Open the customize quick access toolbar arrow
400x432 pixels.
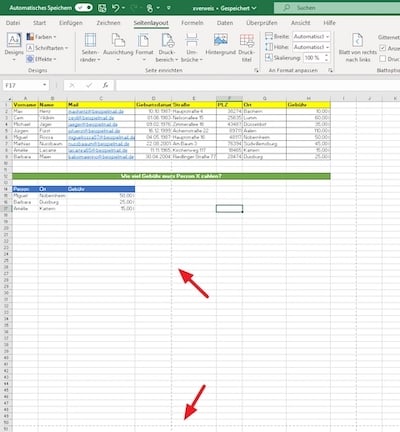click(169, 8)
